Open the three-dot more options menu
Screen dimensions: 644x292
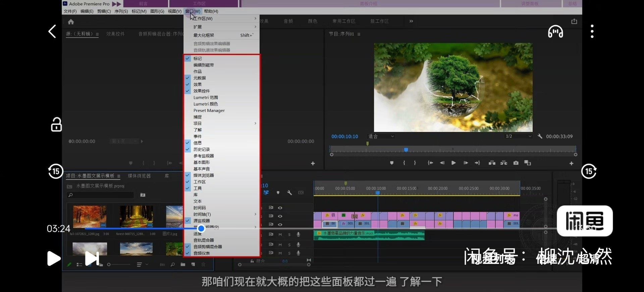[x=592, y=31]
